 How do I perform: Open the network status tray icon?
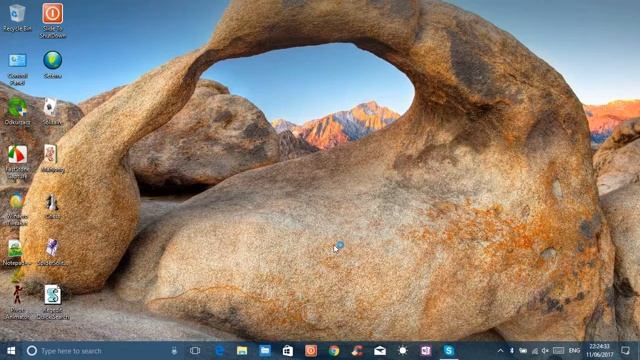pos(534,351)
